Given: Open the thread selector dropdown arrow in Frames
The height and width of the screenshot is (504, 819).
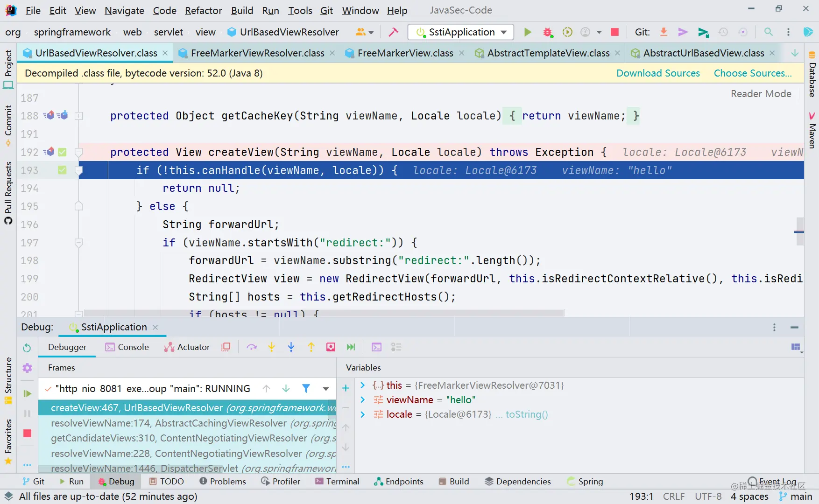Looking at the screenshot, I should click(x=326, y=388).
